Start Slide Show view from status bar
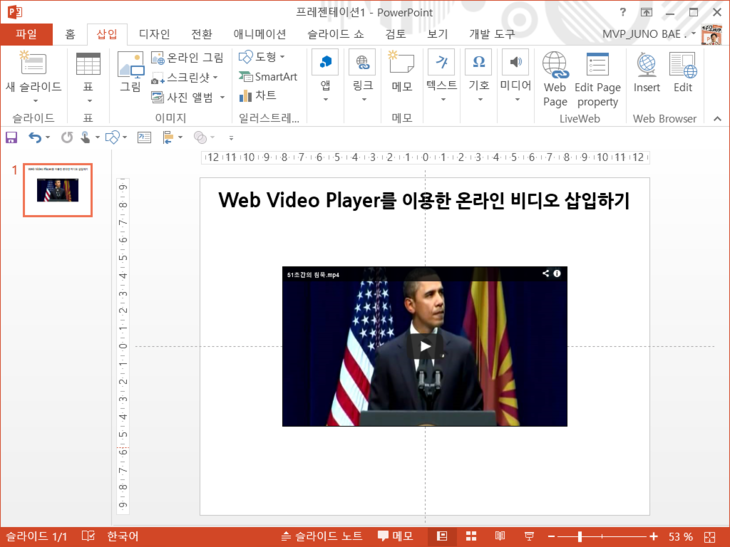The width and height of the screenshot is (730, 547). point(529,536)
